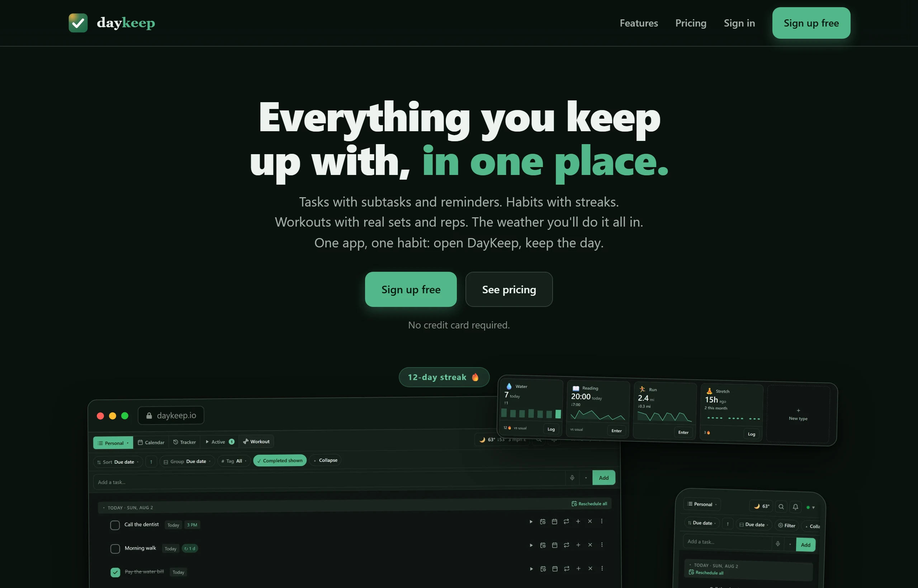Image resolution: width=918 pixels, height=588 pixels.
Task: Open calendar icon on Morning walk row
Action: (555, 545)
